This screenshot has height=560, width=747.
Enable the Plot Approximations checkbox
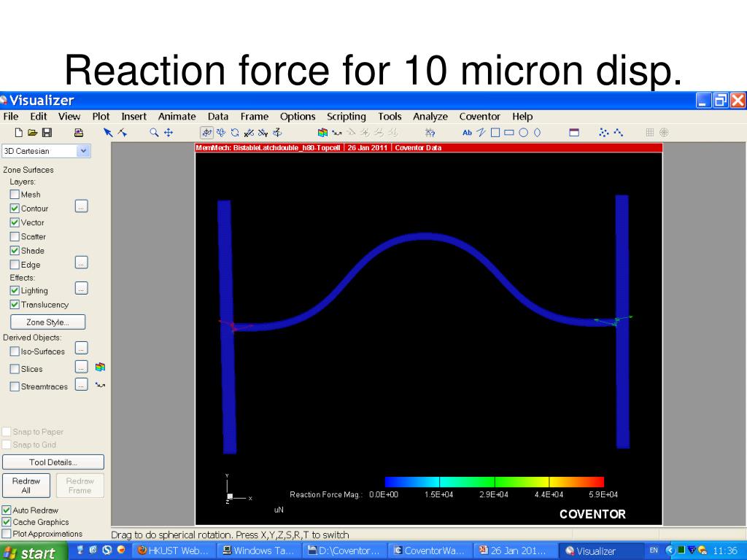(7, 534)
